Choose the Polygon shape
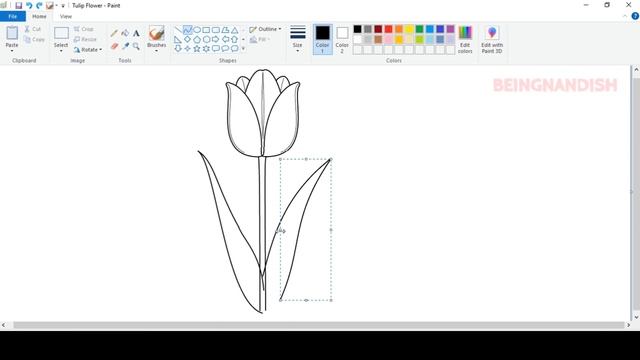Image resolution: width=640 pixels, height=360 pixels. pos(225,30)
